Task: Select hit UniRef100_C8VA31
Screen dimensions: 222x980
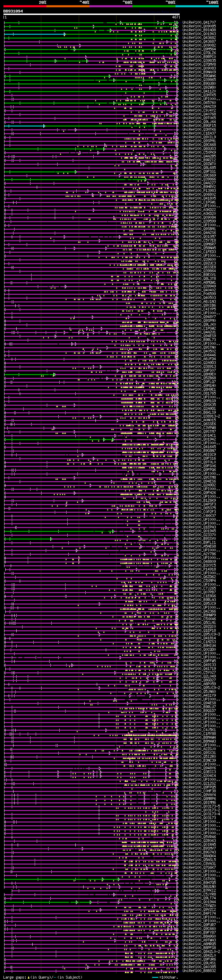Action: (x=199, y=863)
